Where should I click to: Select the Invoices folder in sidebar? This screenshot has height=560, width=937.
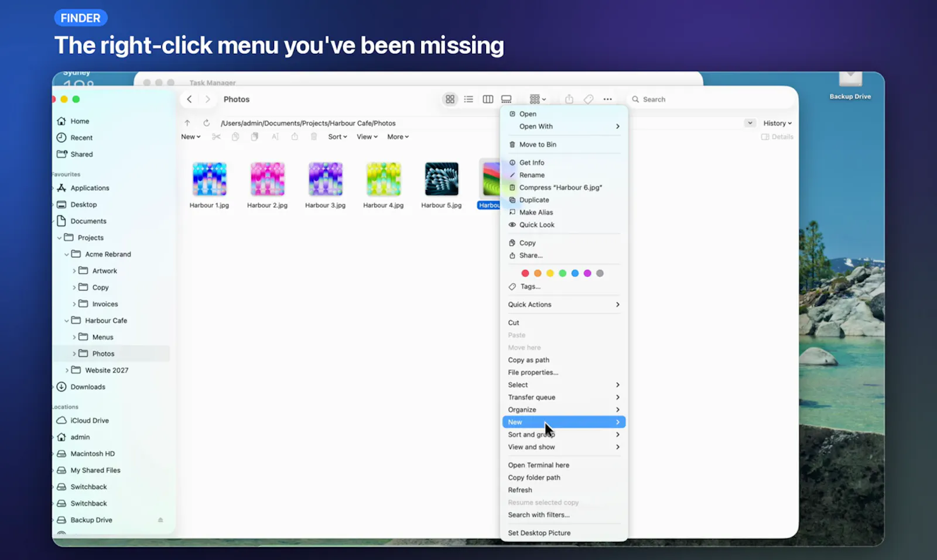(98, 304)
